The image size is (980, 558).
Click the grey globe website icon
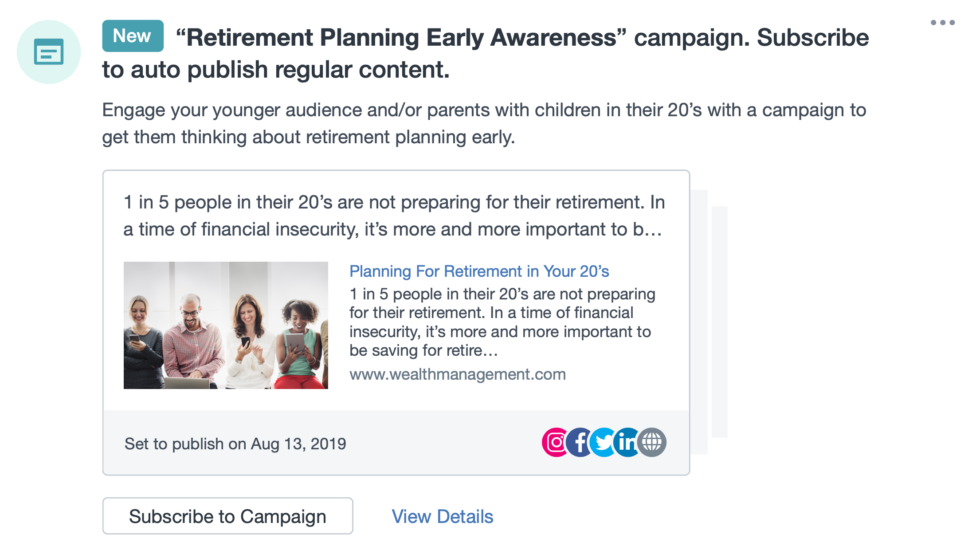652,442
